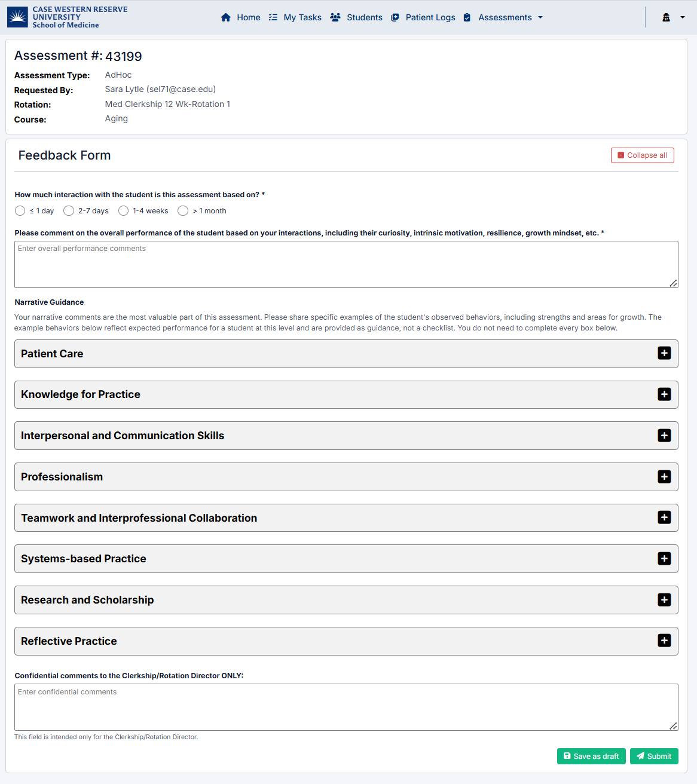The image size is (697, 784).
Task: Click the plus icon on Patient Care
Action: (664, 353)
